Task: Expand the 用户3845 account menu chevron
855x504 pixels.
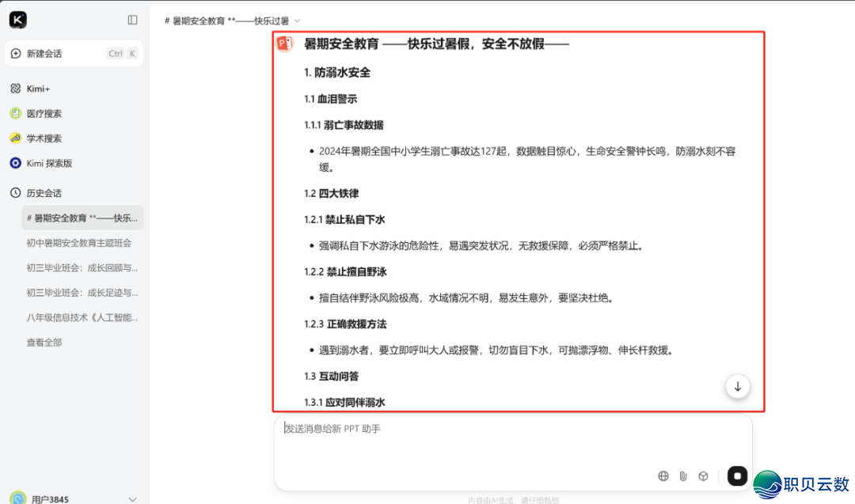Action: pos(132,499)
